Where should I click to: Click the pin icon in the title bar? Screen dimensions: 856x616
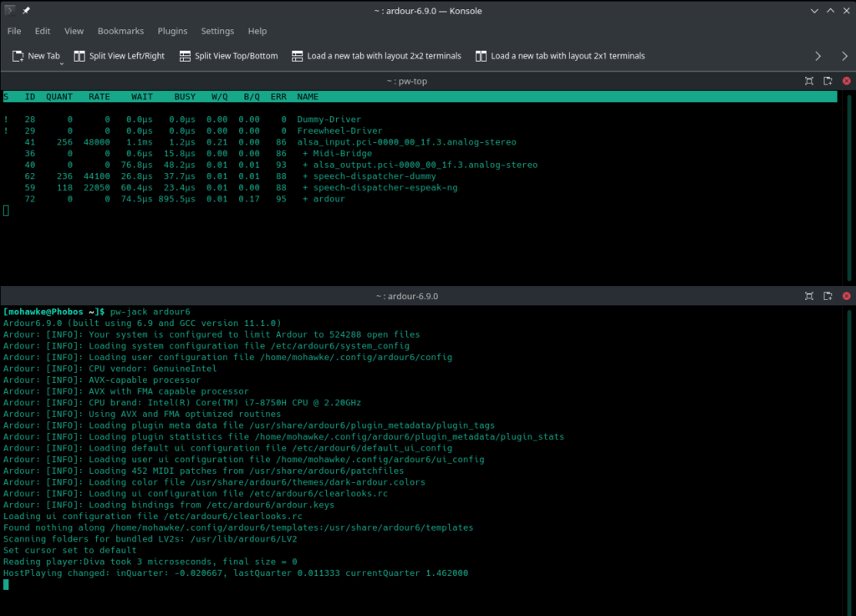point(26,10)
